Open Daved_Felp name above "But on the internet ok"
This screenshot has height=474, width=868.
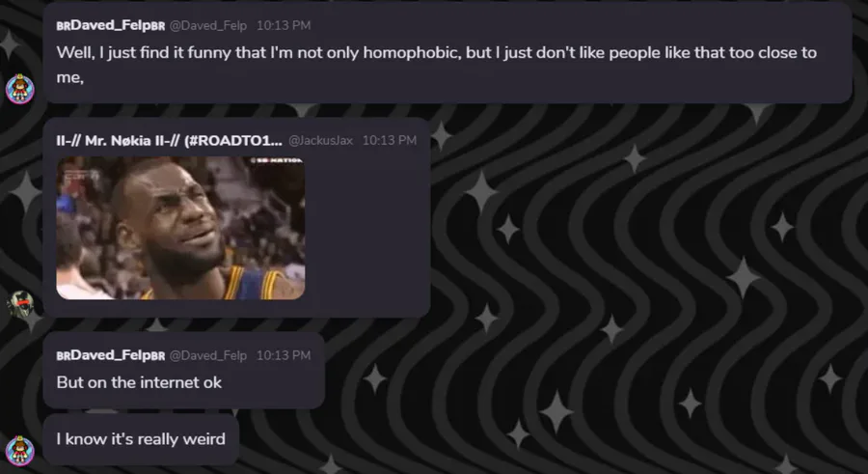point(111,355)
